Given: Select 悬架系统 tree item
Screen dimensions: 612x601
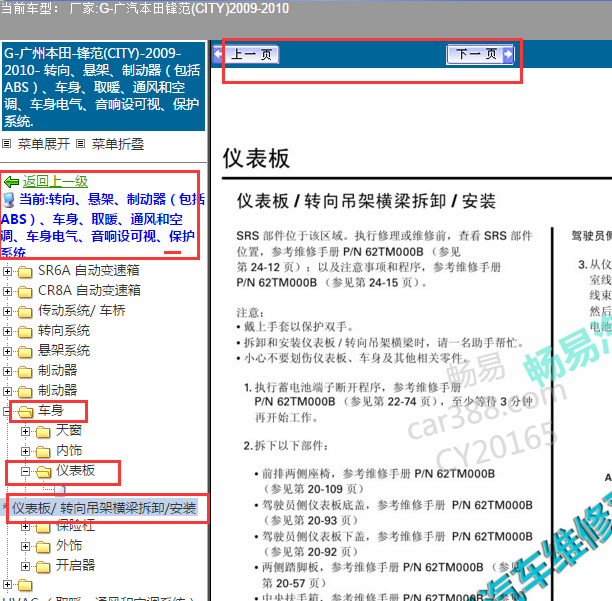Looking at the screenshot, I should tap(64, 350).
